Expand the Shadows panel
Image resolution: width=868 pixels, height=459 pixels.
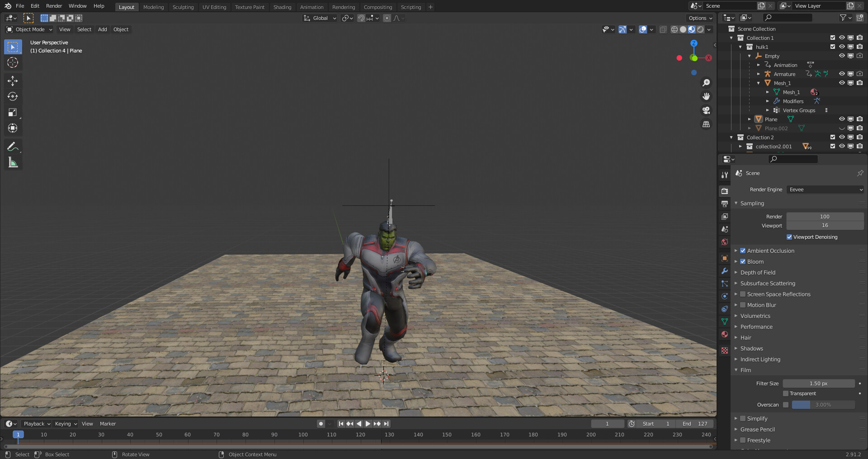pos(751,349)
